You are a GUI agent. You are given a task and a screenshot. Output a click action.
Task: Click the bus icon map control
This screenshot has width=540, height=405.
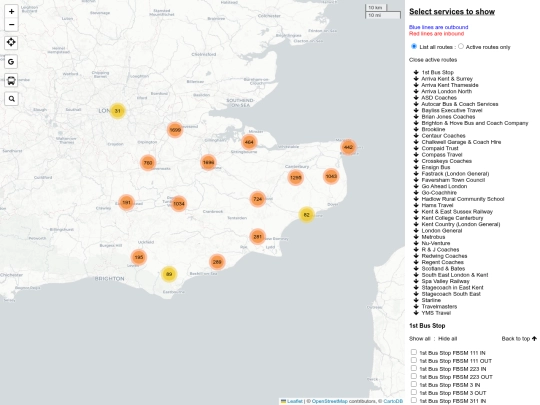(x=11, y=81)
